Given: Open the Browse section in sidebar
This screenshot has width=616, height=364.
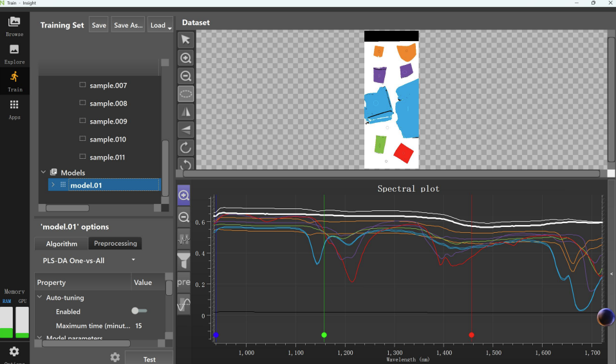Looking at the screenshot, I should click(x=15, y=26).
